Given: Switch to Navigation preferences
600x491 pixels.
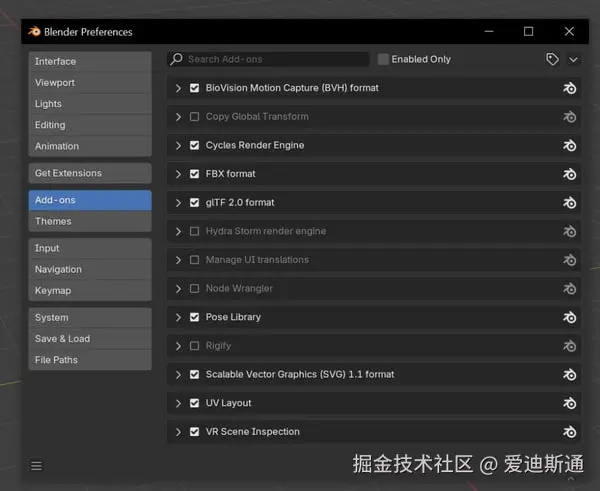Looking at the screenshot, I should [90, 269].
